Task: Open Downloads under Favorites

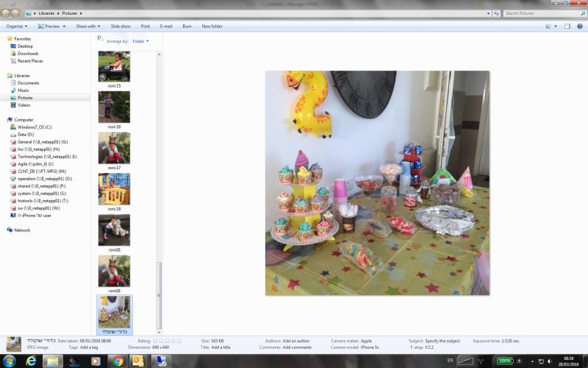Action: click(28, 54)
